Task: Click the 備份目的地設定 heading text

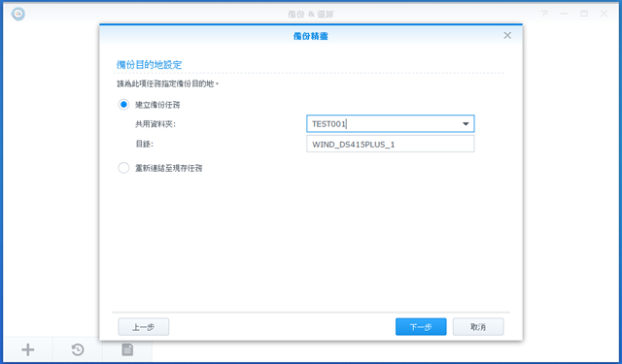Action: pyautogui.click(x=149, y=65)
